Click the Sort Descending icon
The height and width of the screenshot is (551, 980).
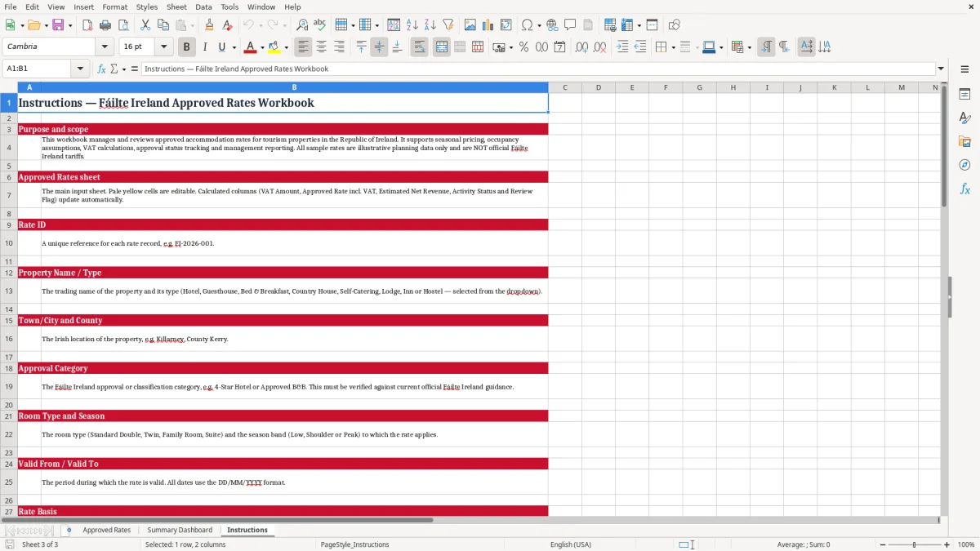click(x=430, y=25)
